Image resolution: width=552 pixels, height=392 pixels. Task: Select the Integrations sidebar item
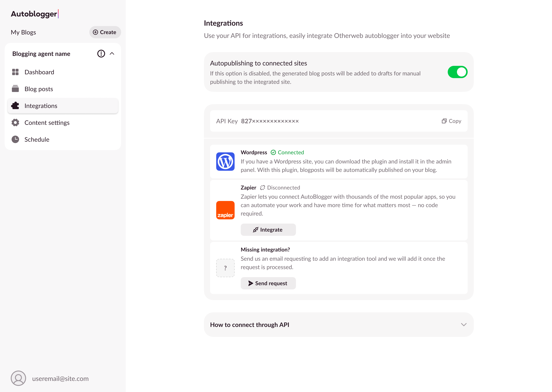tap(41, 106)
